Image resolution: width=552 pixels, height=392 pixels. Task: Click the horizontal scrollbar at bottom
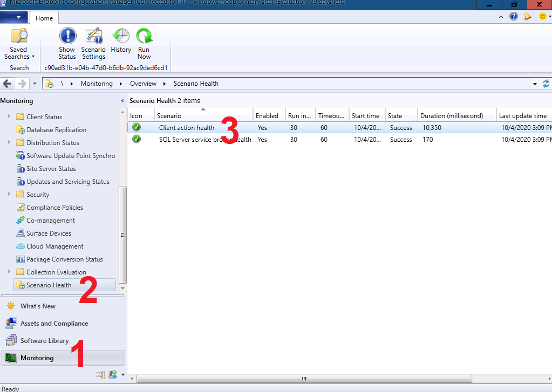[x=304, y=379]
